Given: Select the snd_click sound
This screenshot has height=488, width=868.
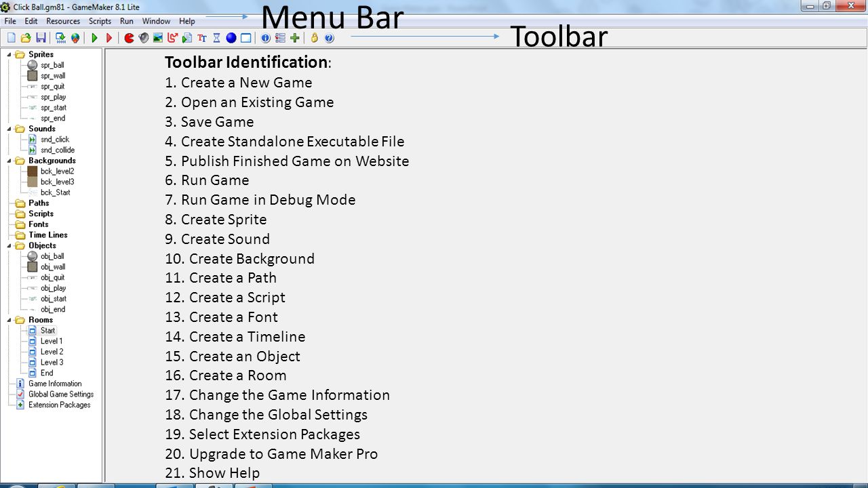Looking at the screenshot, I should [x=55, y=140].
